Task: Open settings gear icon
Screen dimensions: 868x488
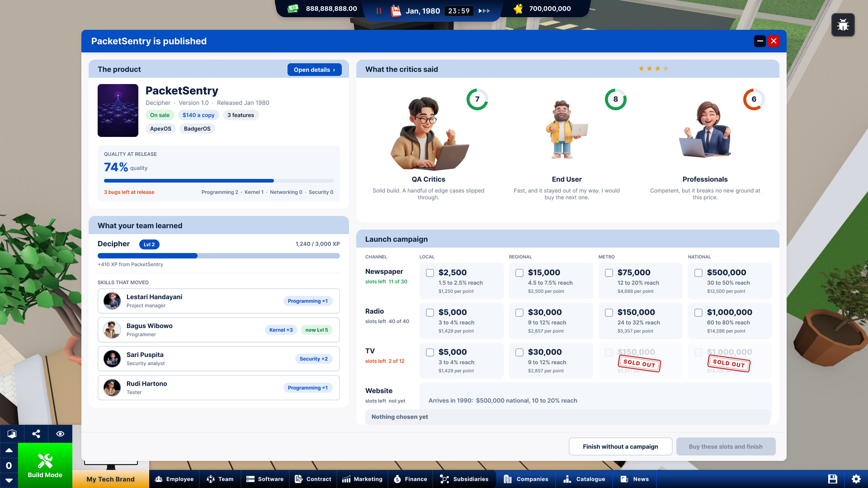Action: (856, 479)
